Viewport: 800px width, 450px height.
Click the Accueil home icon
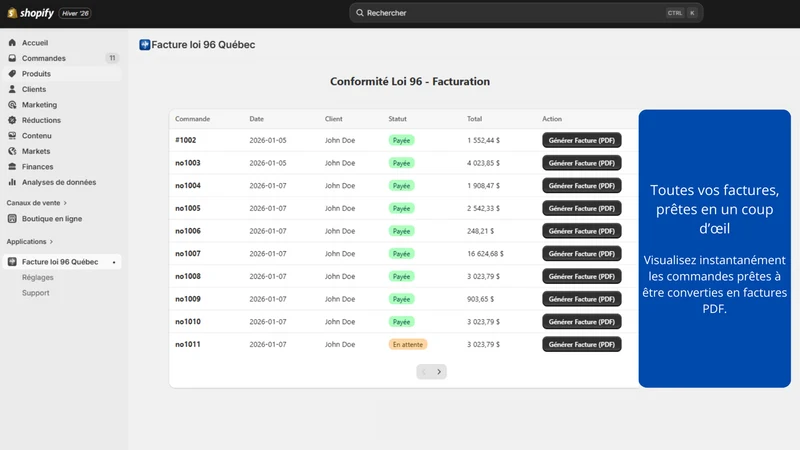[12, 43]
